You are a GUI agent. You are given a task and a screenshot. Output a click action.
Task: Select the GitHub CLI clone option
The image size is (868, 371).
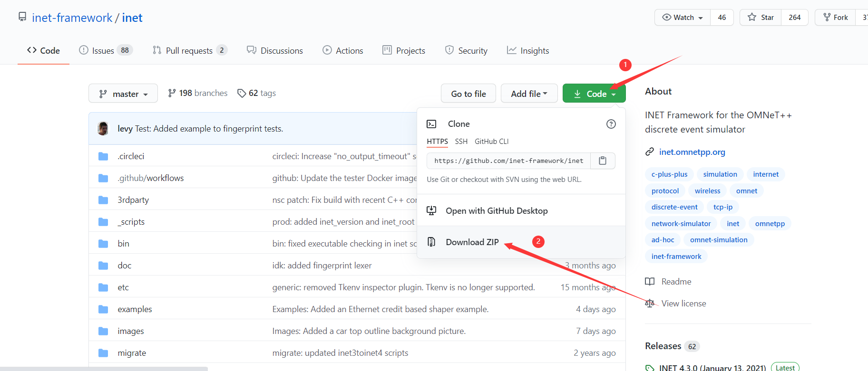pyautogui.click(x=492, y=142)
